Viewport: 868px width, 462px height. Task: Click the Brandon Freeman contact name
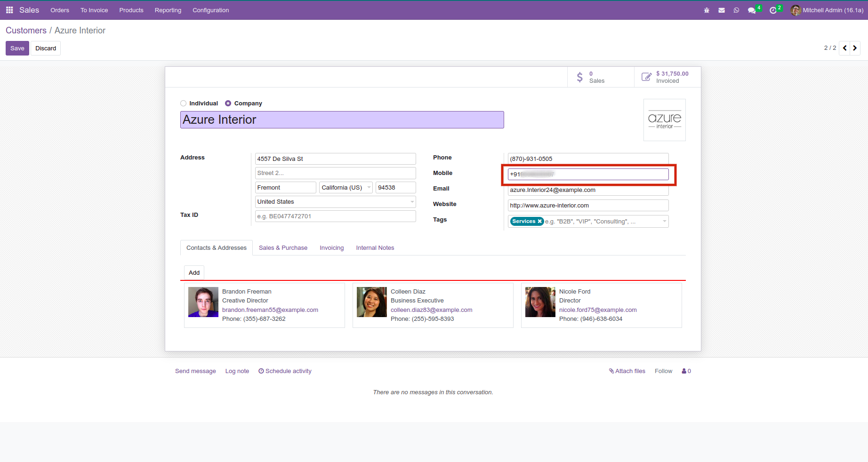247,292
